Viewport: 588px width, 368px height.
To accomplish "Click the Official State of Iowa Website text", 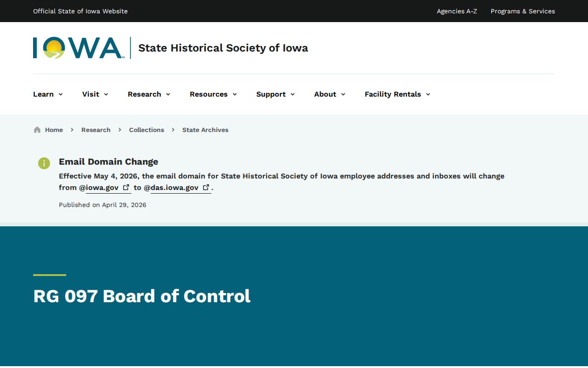I will click(x=80, y=11).
